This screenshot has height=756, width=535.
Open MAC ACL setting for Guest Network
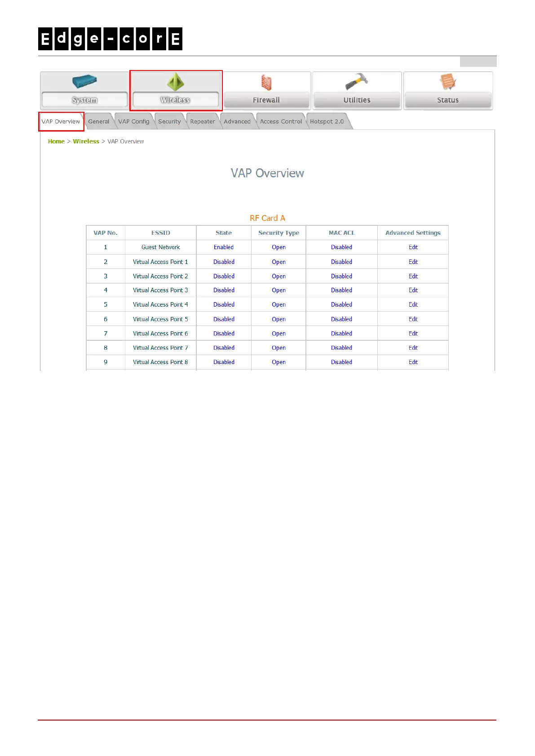coord(341,247)
